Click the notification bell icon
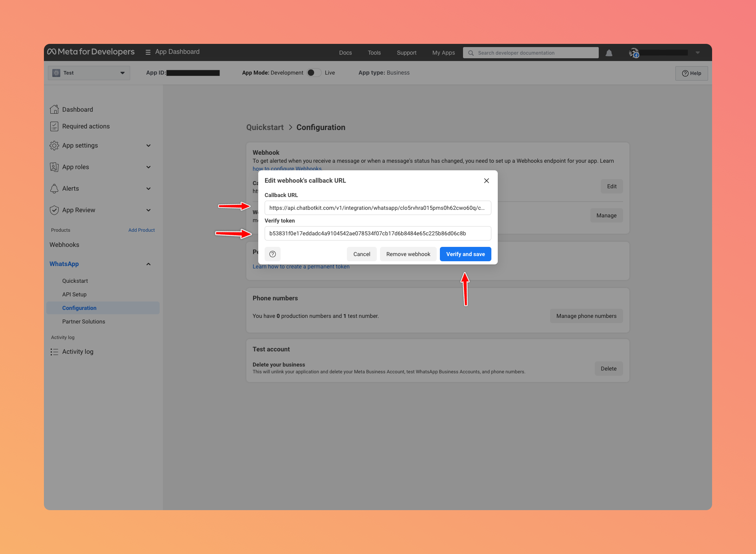 pos(609,53)
